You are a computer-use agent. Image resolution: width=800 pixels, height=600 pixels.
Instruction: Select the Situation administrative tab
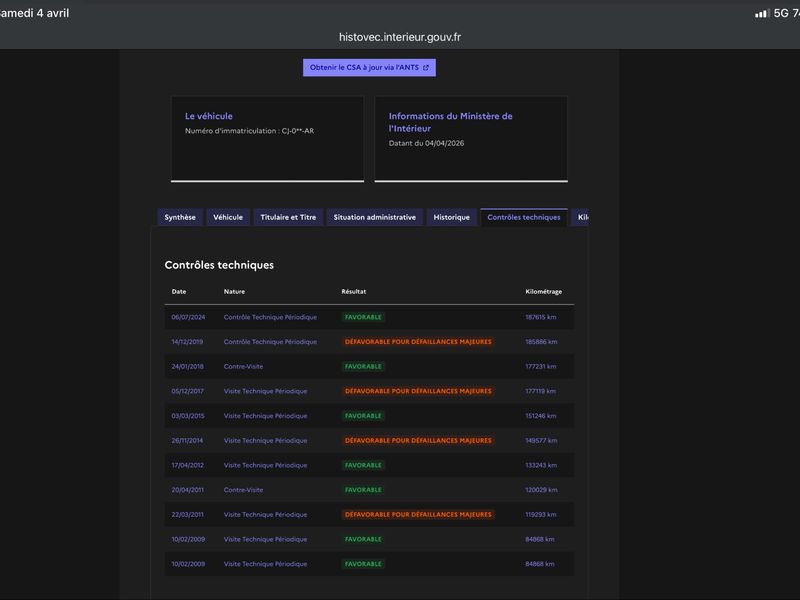(x=375, y=217)
